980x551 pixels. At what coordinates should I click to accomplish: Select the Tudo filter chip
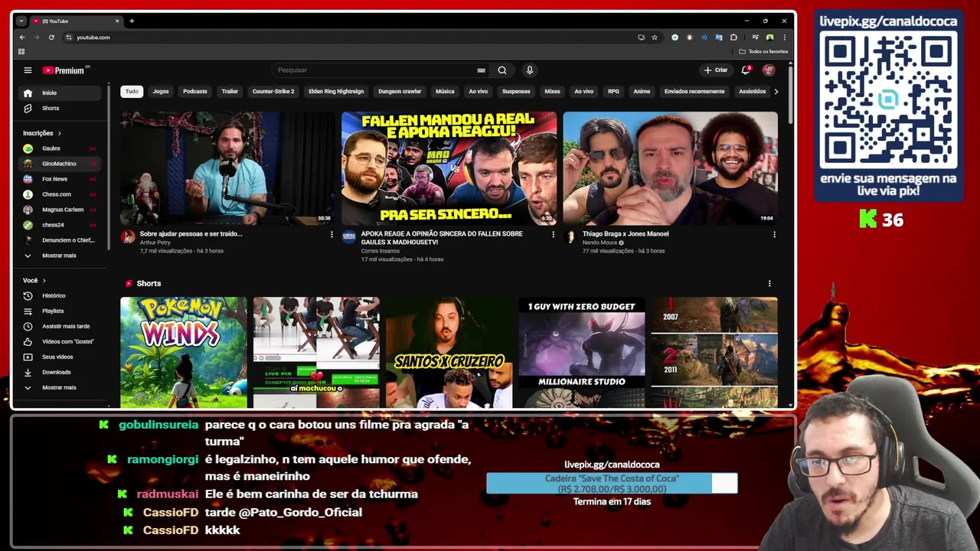132,91
